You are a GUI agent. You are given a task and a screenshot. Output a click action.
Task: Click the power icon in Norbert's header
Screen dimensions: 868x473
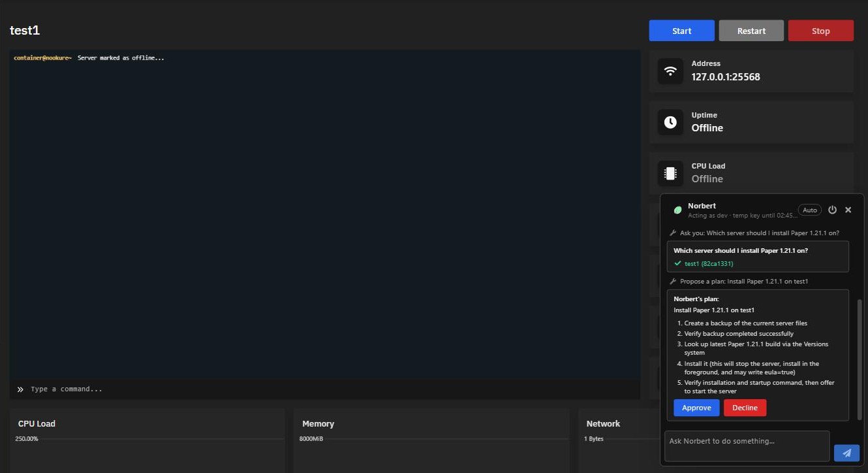click(x=832, y=210)
